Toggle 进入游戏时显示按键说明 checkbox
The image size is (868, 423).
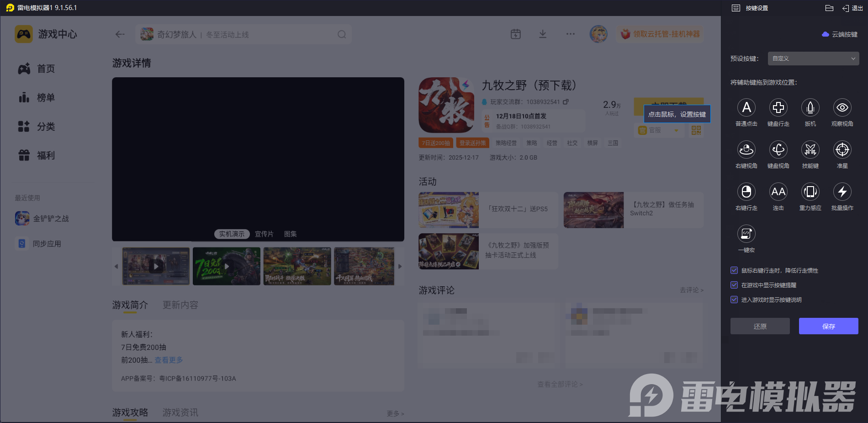coord(734,300)
